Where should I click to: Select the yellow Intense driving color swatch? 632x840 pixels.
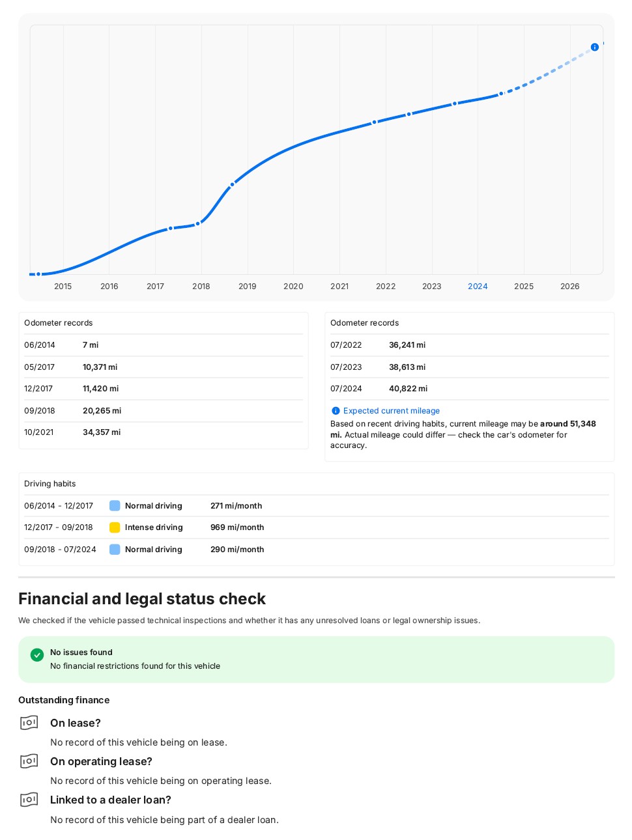tap(115, 527)
